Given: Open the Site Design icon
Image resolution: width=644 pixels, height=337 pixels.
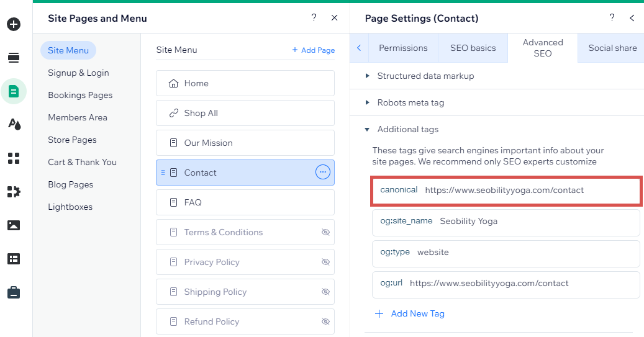Looking at the screenshot, I should tap(14, 124).
